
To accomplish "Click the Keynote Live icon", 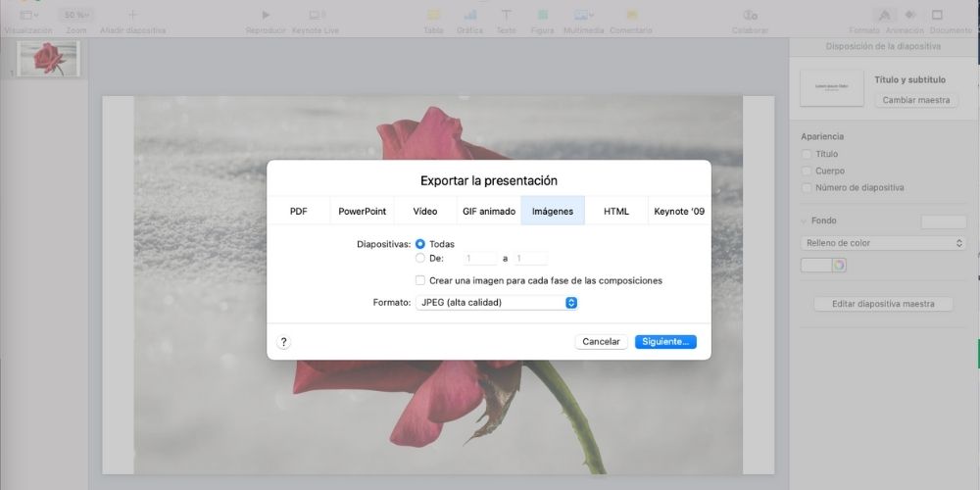I will tap(317, 15).
